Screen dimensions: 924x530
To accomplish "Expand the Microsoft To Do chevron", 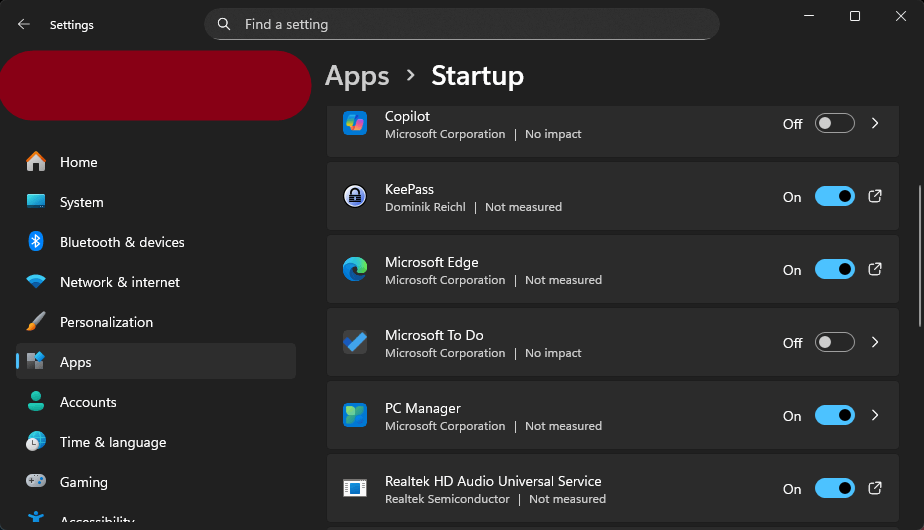I will click(875, 343).
